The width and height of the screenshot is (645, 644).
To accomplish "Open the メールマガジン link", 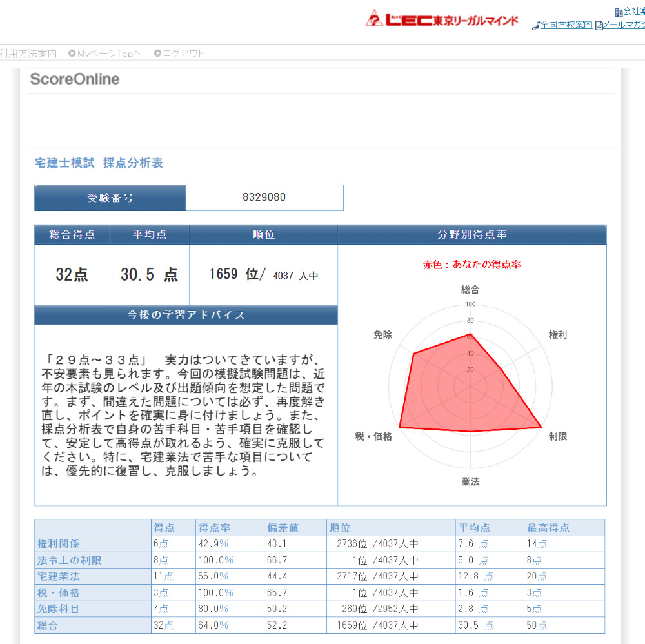I will click(x=624, y=25).
